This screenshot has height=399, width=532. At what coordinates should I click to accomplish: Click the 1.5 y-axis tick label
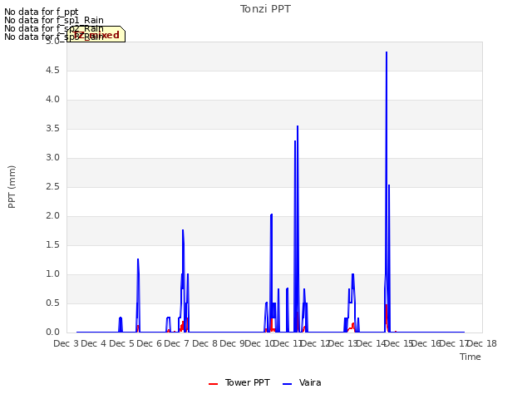(x=52, y=245)
